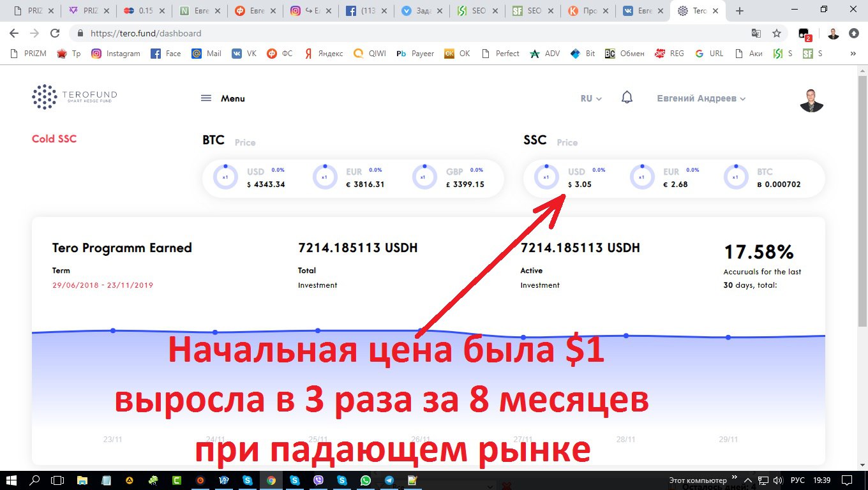Click the extension icon with red 2 badge

[x=805, y=34]
